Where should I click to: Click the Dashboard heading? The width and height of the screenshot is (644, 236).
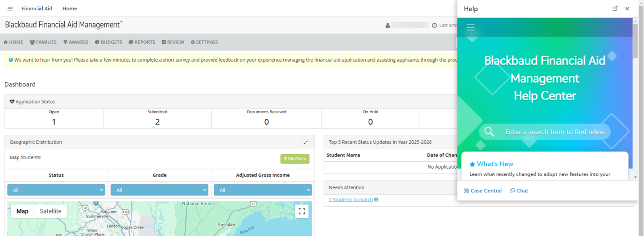click(20, 85)
